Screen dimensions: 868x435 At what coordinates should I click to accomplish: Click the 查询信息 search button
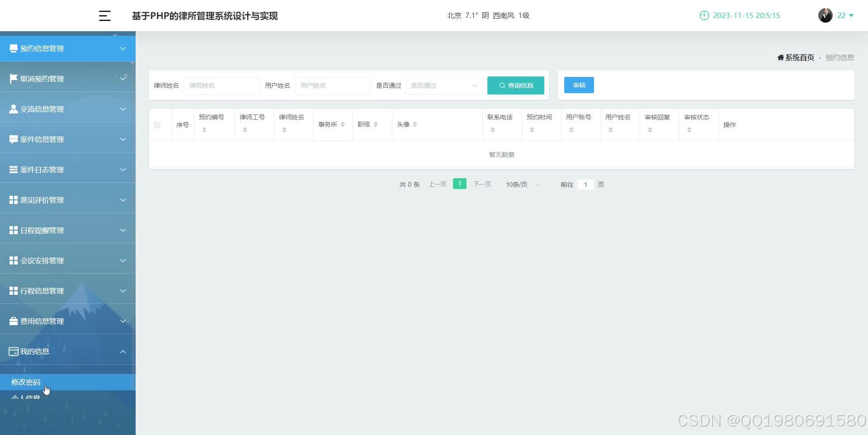[515, 85]
